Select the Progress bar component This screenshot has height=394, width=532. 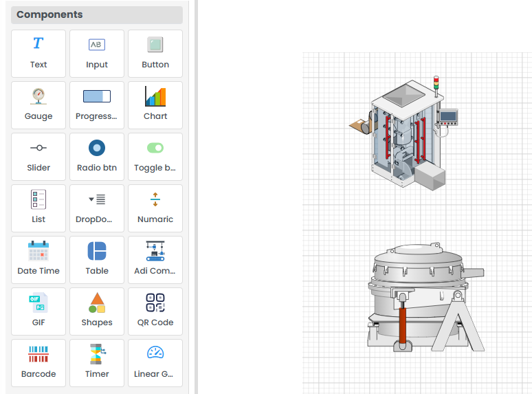pyautogui.click(x=97, y=105)
